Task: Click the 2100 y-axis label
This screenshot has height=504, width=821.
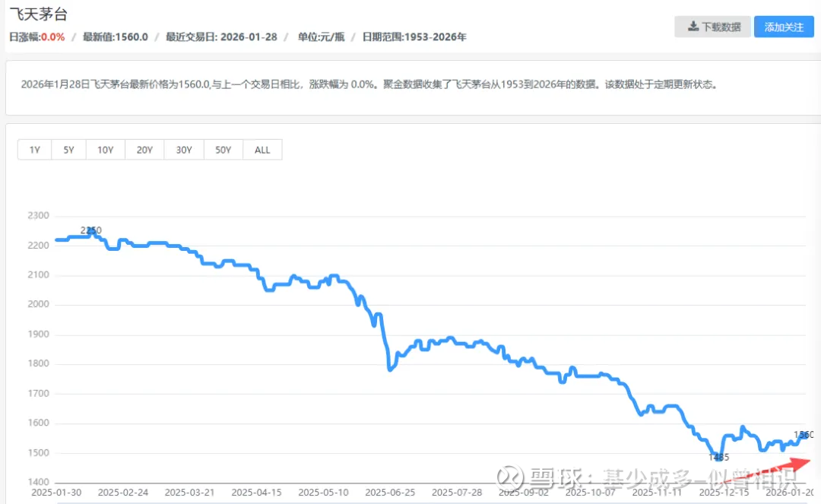Action: [x=38, y=274]
